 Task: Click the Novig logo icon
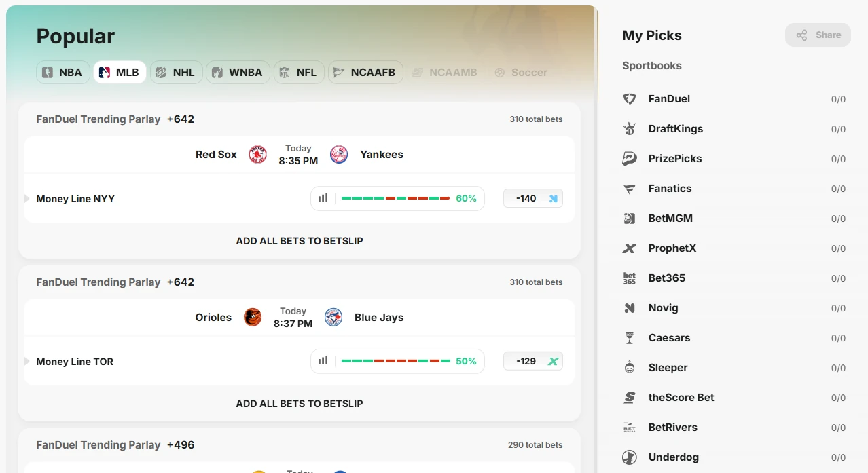click(x=630, y=308)
